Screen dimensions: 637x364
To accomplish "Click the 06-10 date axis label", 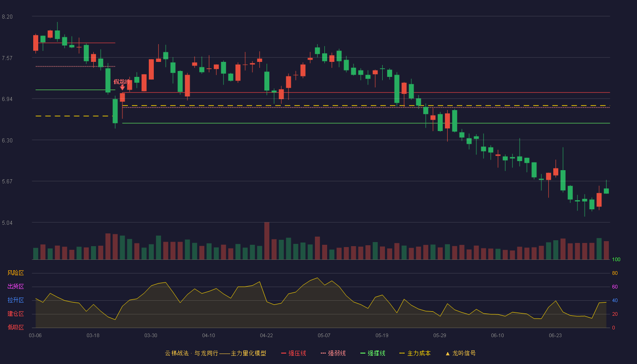I will click(x=497, y=335).
